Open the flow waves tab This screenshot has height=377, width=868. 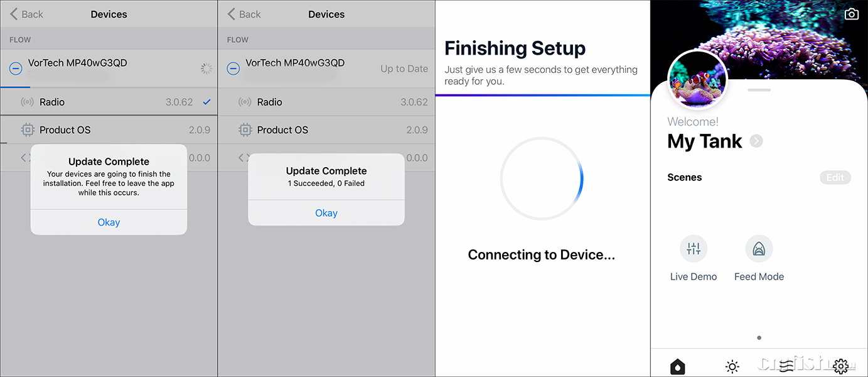pos(786,366)
